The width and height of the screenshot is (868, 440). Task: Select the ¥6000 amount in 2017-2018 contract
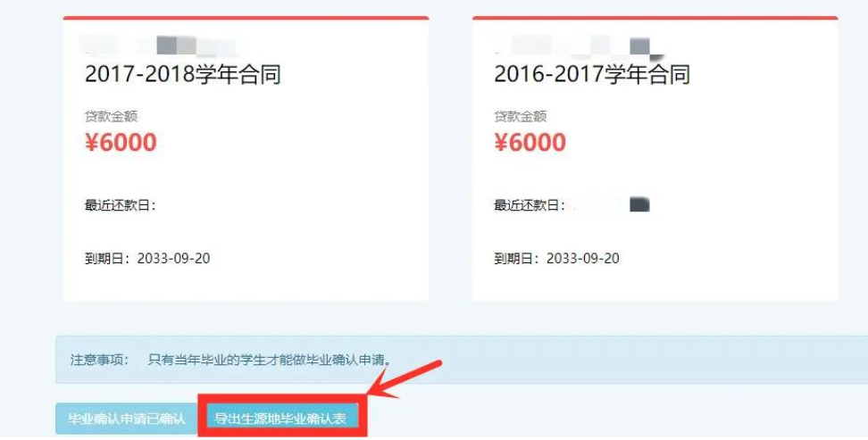121,142
